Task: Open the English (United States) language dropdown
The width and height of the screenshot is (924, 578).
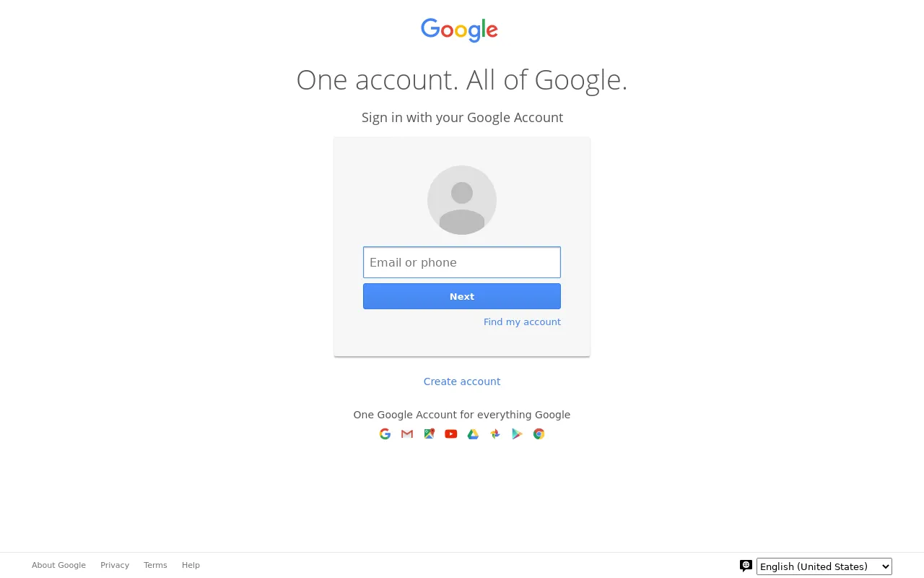Action: tap(824, 566)
